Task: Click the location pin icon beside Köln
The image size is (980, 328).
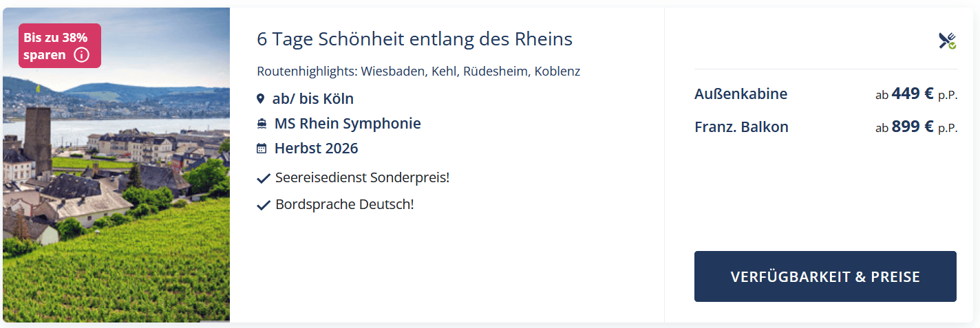Action: pos(261,99)
